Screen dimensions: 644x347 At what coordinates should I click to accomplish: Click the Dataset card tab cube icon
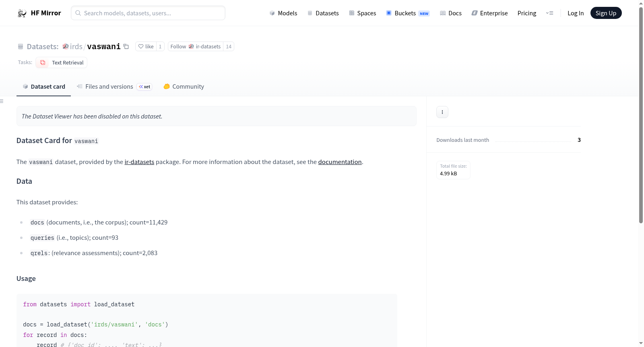25,87
